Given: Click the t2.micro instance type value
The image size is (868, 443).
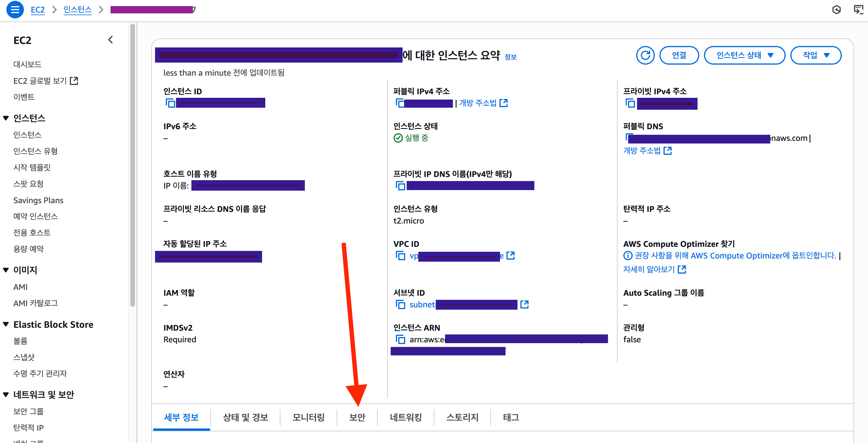Looking at the screenshot, I should click(408, 221).
